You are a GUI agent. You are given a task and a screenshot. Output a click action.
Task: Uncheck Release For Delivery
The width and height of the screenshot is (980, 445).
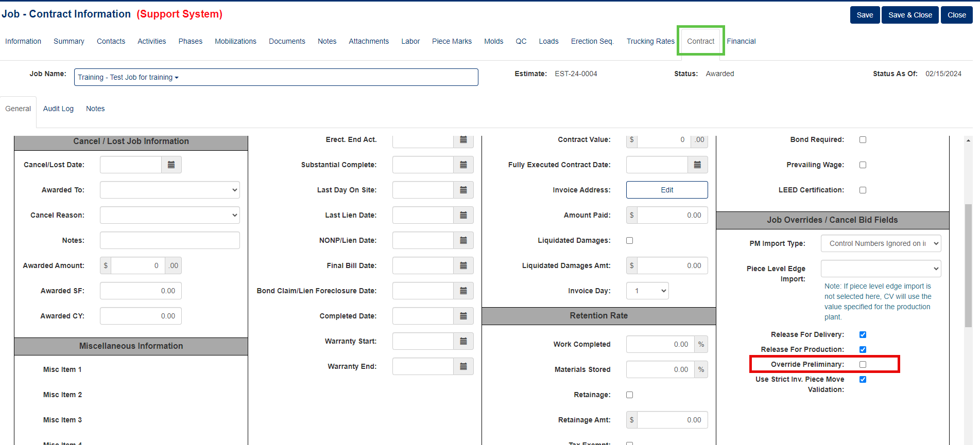[863, 334]
